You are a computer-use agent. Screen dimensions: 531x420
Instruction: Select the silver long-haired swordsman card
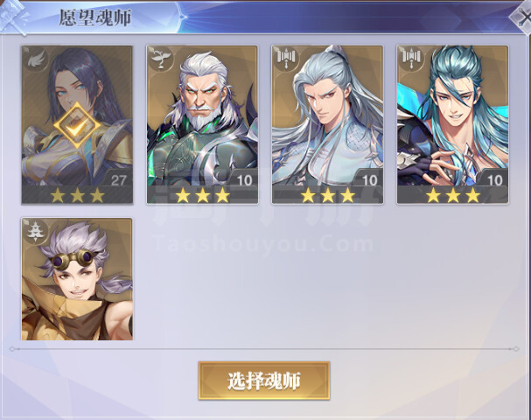click(x=327, y=124)
